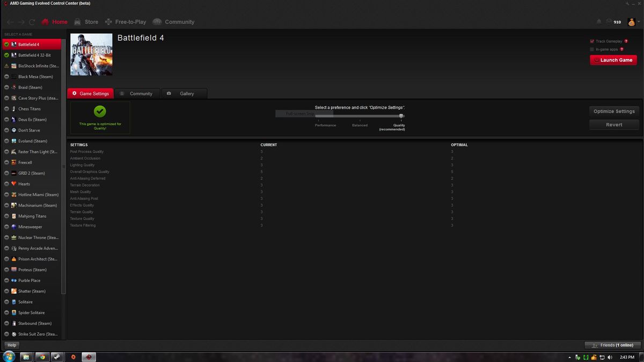This screenshot has width=644, height=362.
Task: Click the Optimize Settings button
Action: (613, 112)
